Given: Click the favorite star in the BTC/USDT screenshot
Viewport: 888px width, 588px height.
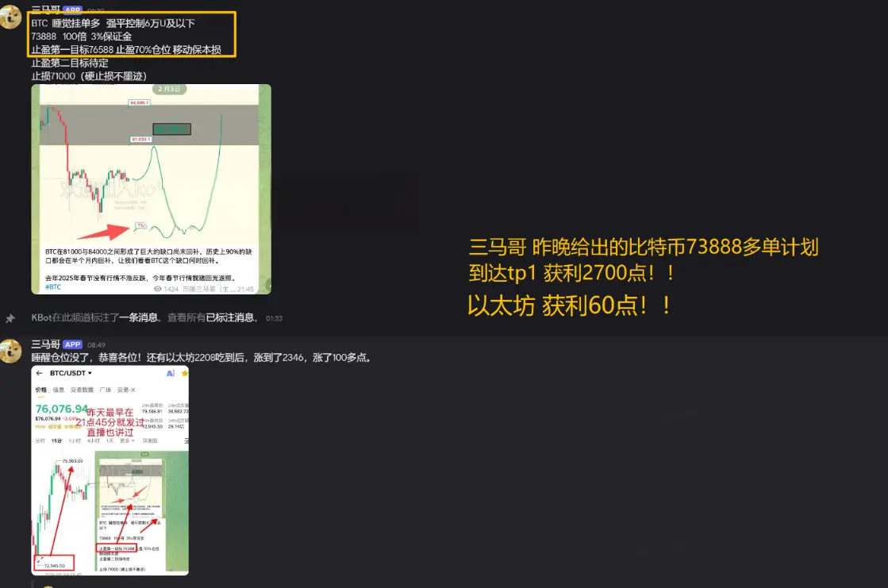Looking at the screenshot, I should 185,373.
